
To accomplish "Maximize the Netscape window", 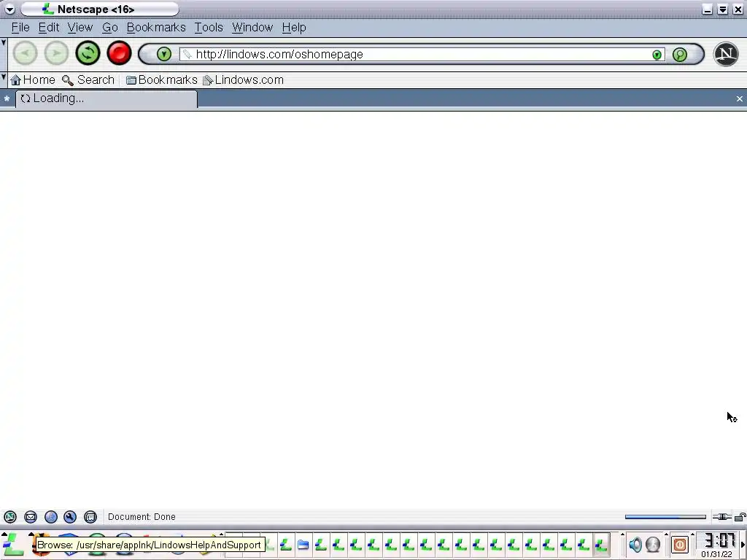I will (x=723, y=9).
